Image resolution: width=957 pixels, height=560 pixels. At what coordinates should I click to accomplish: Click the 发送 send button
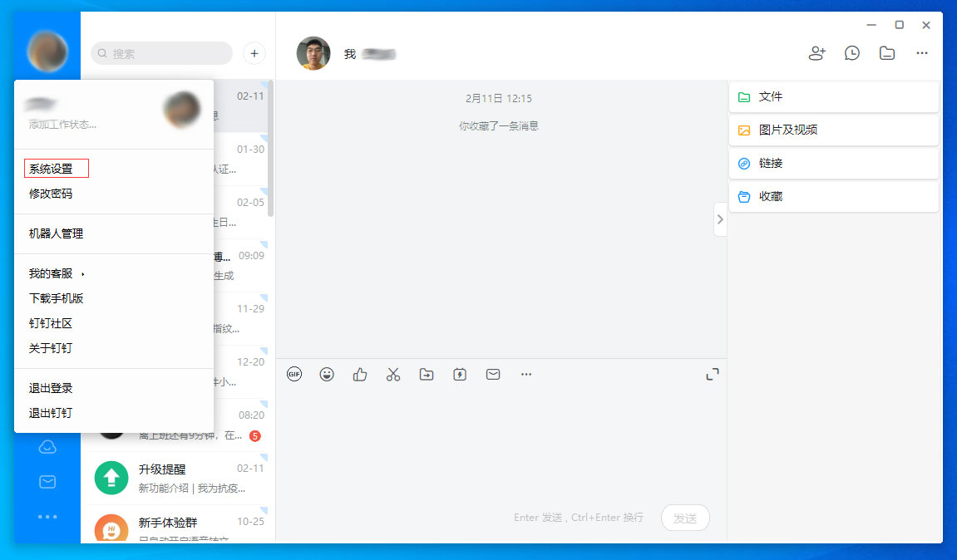(x=685, y=517)
